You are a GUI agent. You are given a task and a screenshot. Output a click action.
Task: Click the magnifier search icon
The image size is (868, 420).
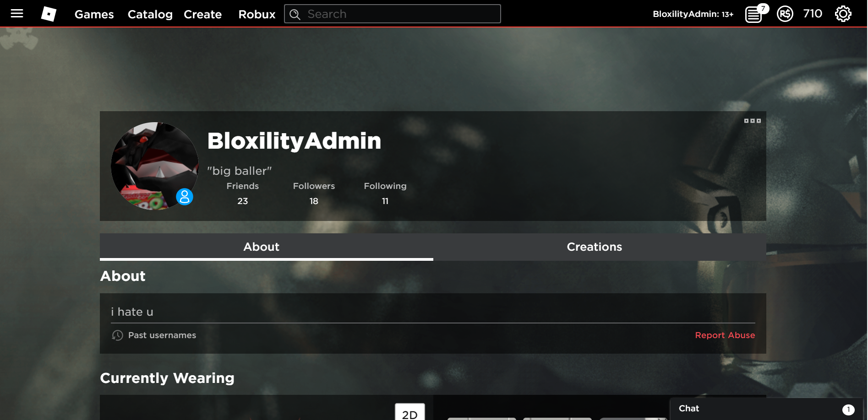pyautogui.click(x=295, y=14)
